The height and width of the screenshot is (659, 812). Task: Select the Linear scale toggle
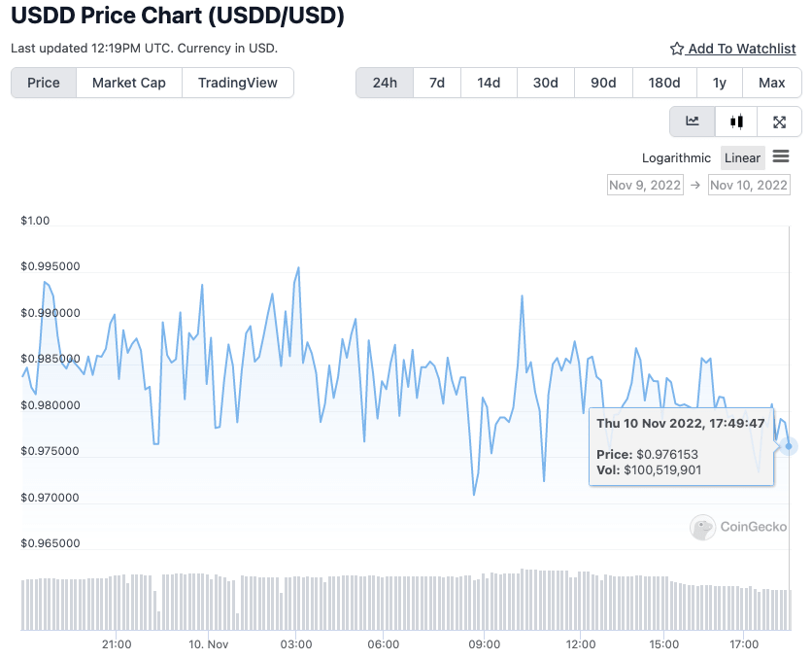742,157
